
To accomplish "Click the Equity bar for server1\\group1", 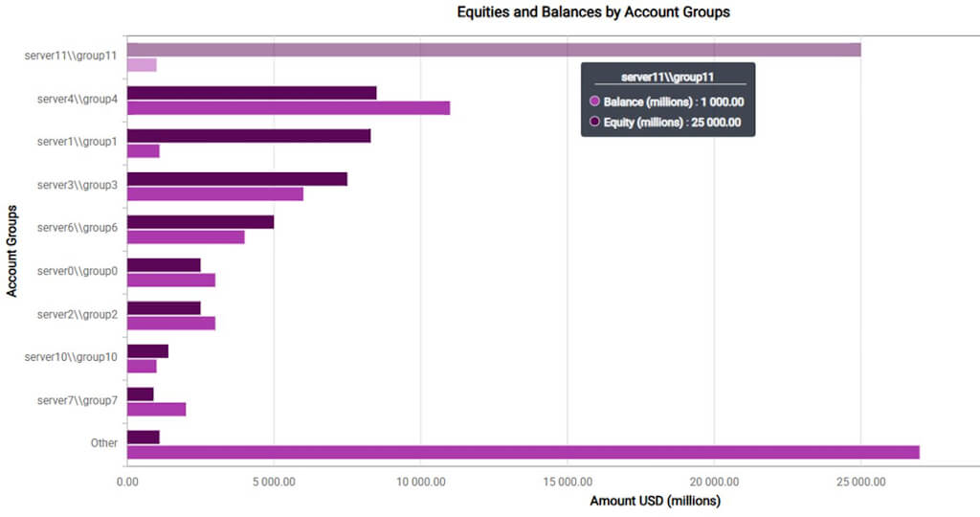I will (x=248, y=136).
